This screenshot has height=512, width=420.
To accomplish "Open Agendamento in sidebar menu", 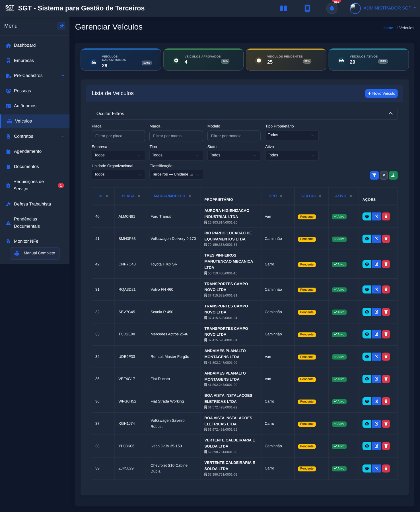I will (35, 151).
